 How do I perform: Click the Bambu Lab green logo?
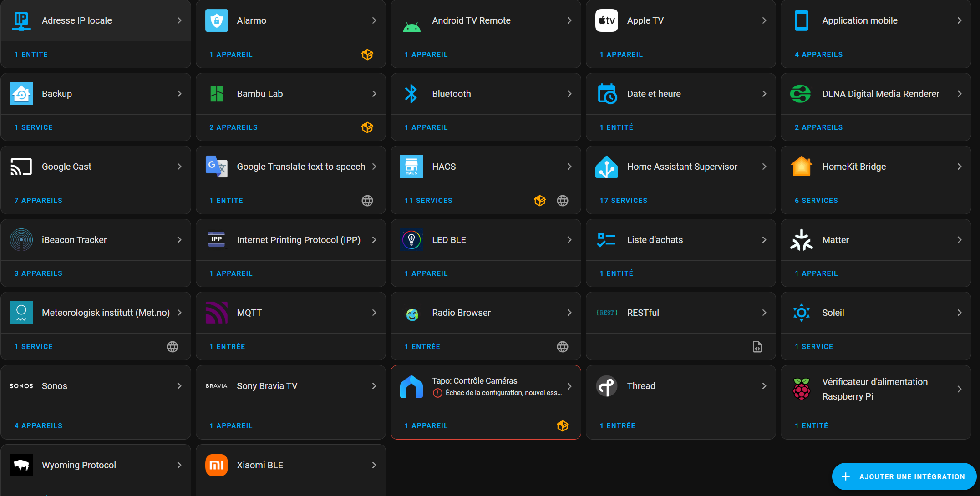coord(217,94)
